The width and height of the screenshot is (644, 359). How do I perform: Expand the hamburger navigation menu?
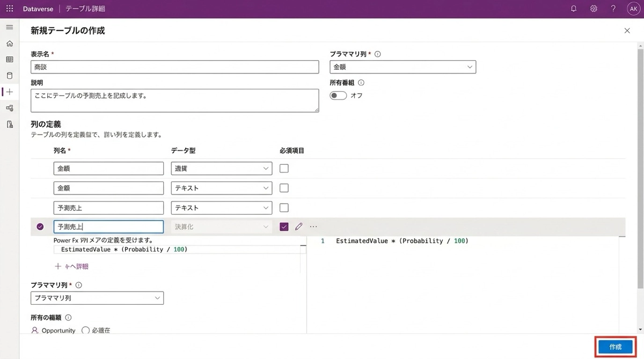pyautogui.click(x=10, y=27)
